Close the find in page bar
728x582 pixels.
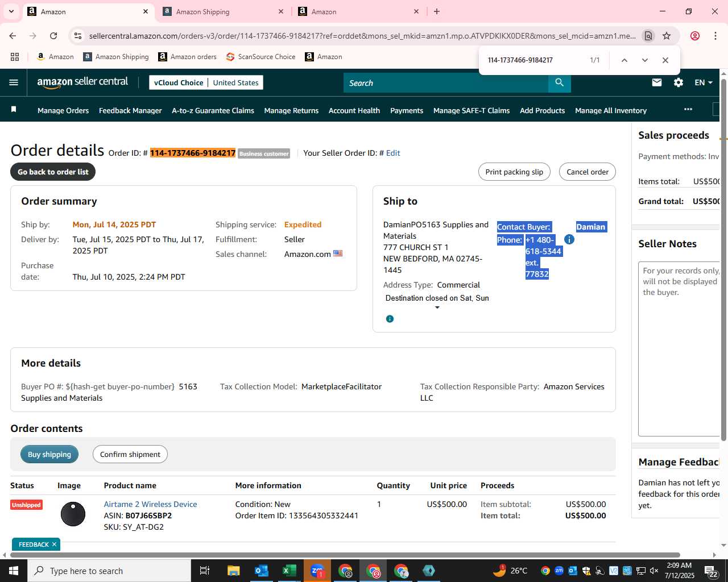click(x=665, y=60)
